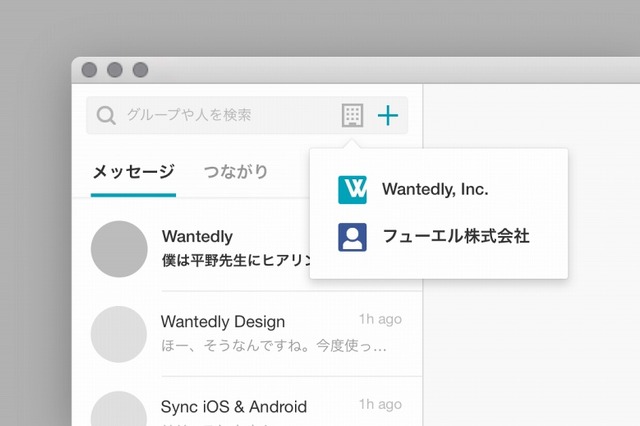Viewport: 640px width, 426px height.
Task: Click the Sync iOS & Android 1h ago timestamp
Action: (x=380, y=404)
